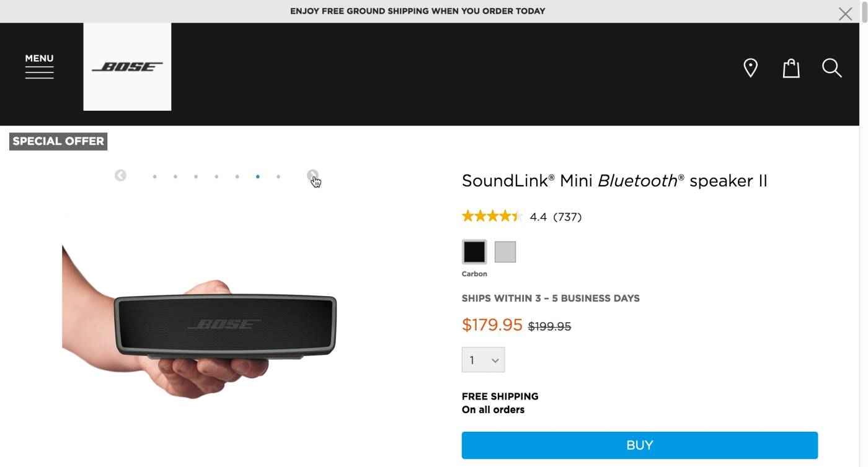The height and width of the screenshot is (467, 868).
Task: Select the Carbon black color swatch
Action: [474, 252]
